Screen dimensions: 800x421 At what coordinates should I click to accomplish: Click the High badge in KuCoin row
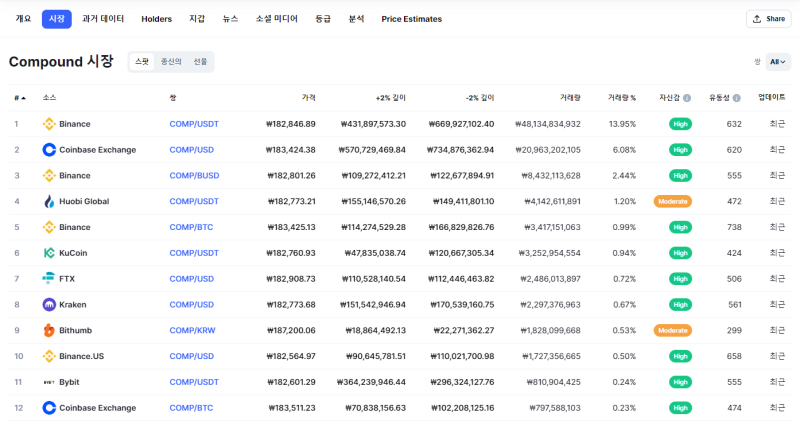pos(680,253)
